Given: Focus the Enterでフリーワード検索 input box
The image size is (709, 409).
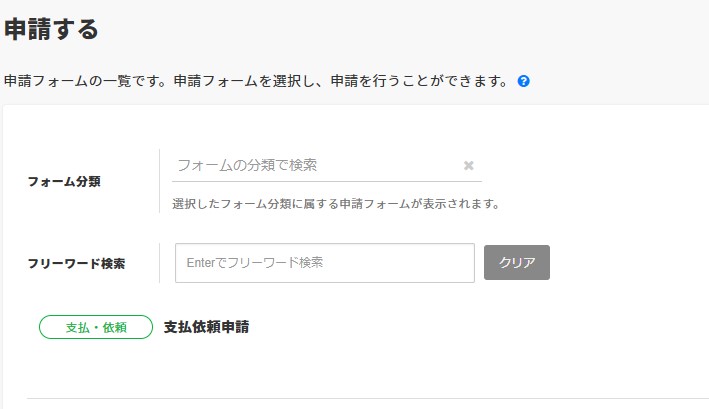Looking at the screenshot, I should pyautogui.click(x=324, y=263).
